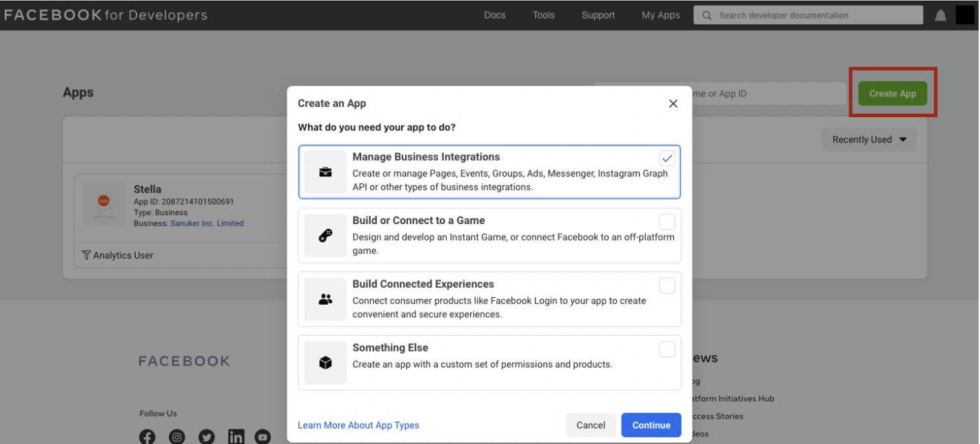
Task: Click the 'What do you need your app to do?' text
Action: pyautogui.click(x=376, y=128)
